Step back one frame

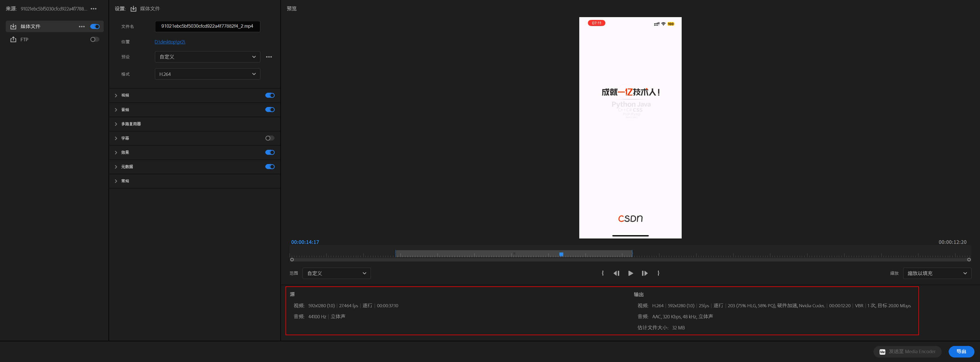[616, 273]
